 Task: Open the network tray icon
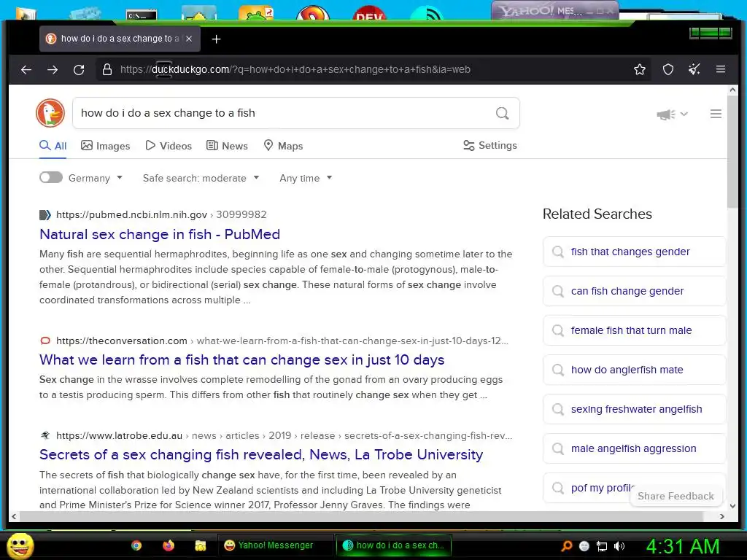click(602, 546)
